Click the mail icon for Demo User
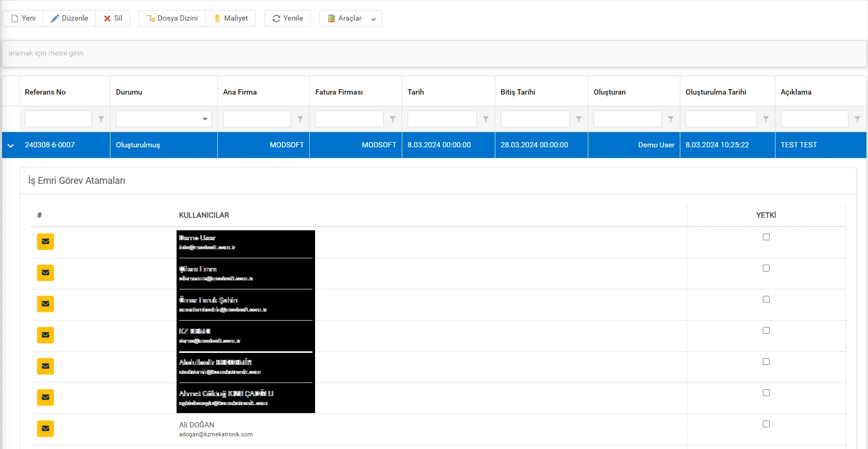Viewport: 868px width, 449px height. tap(45, 241)
